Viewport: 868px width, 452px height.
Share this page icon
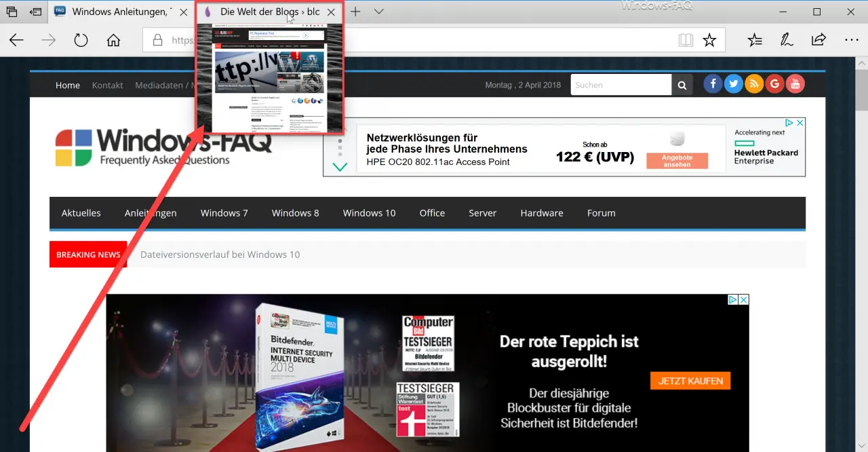(818, 40)
